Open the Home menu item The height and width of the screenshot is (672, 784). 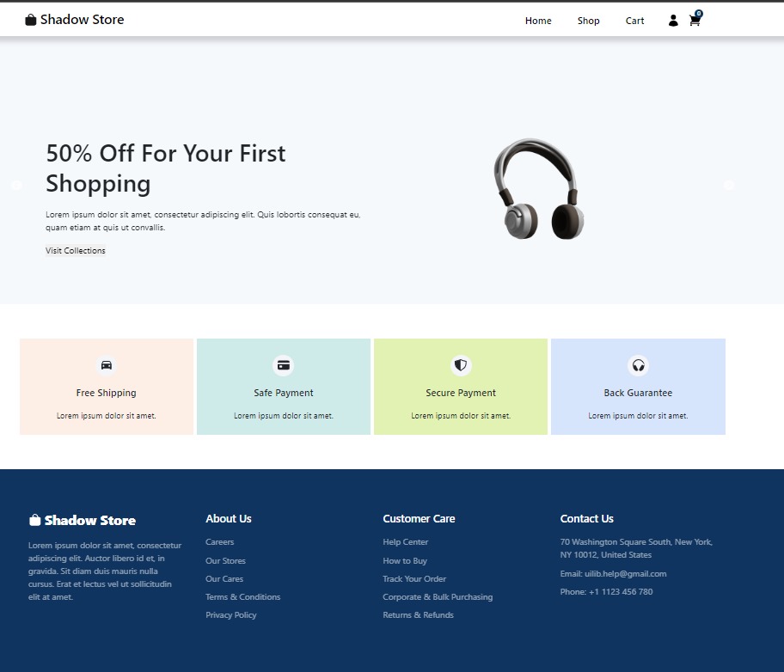[538, 21]
